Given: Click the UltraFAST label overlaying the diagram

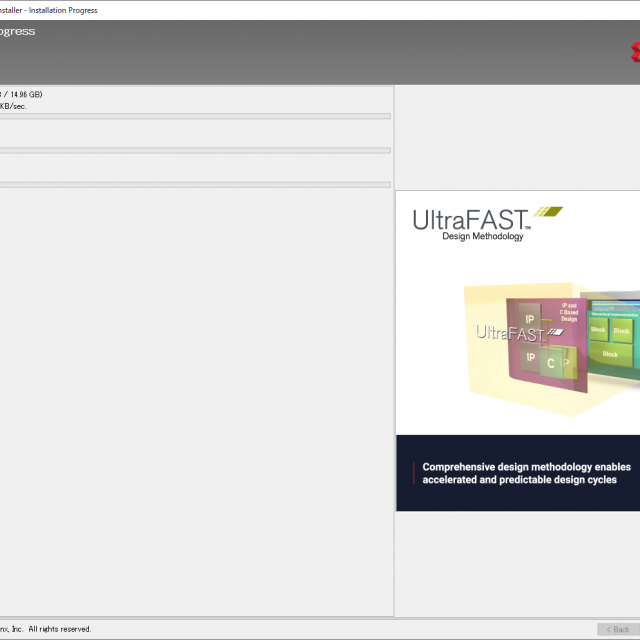Looking at the screenshot, I should pyautogui.click(x=508, y=333).
